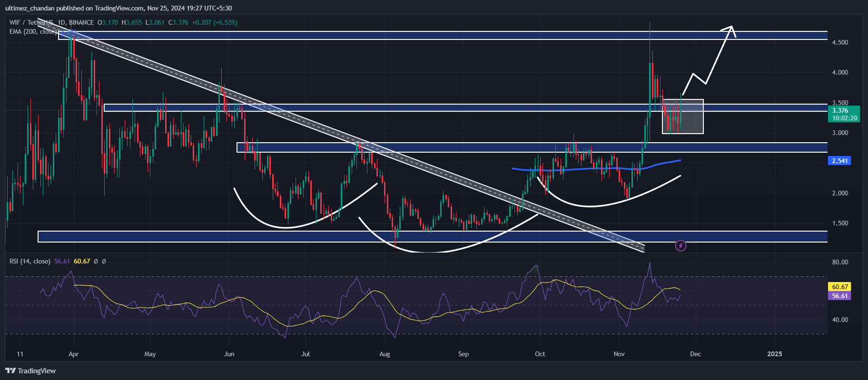Click the +0.207 (+6.53%) change value
Image resolution: width=868 pixels, height=380 pixels.
click(x=215, y=22)
